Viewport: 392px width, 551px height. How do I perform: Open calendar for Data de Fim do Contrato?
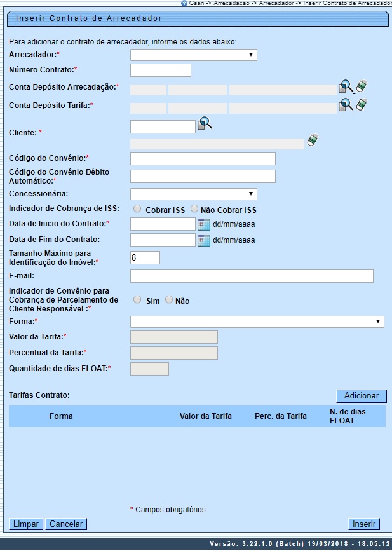(x=204, y=240)
